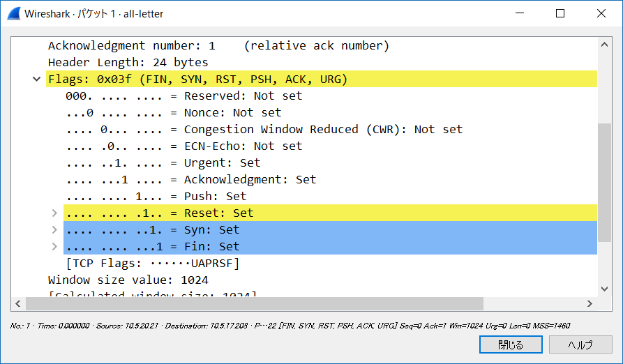Close the window with the X button
This screenshot has width=623, height=364.
click(601, 13)
